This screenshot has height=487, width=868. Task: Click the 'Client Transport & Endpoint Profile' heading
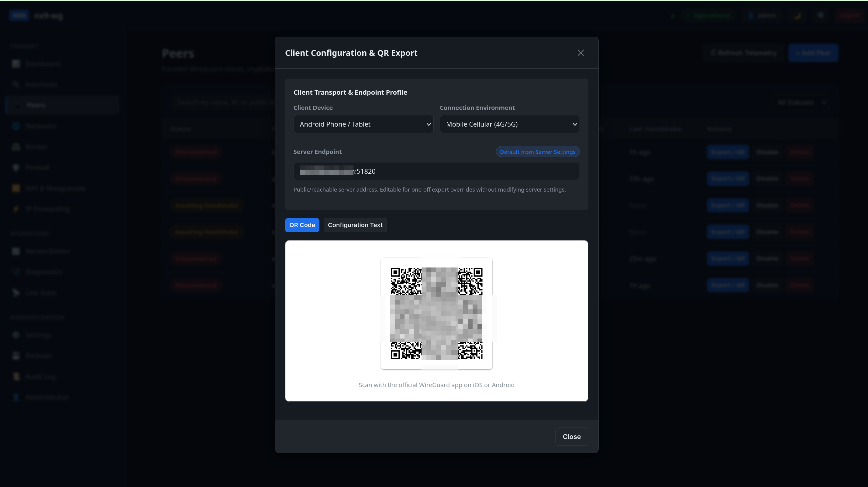[350, 93]
